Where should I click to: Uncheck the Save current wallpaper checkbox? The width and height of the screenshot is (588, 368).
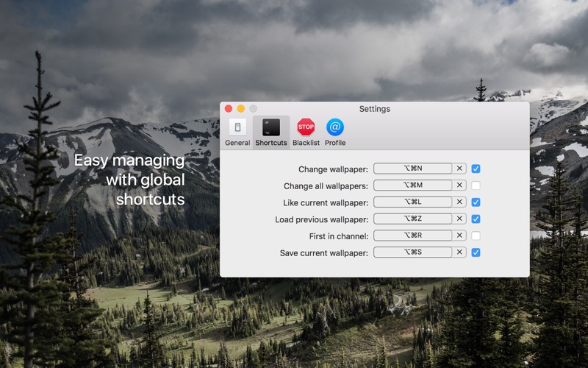point(476,252)
